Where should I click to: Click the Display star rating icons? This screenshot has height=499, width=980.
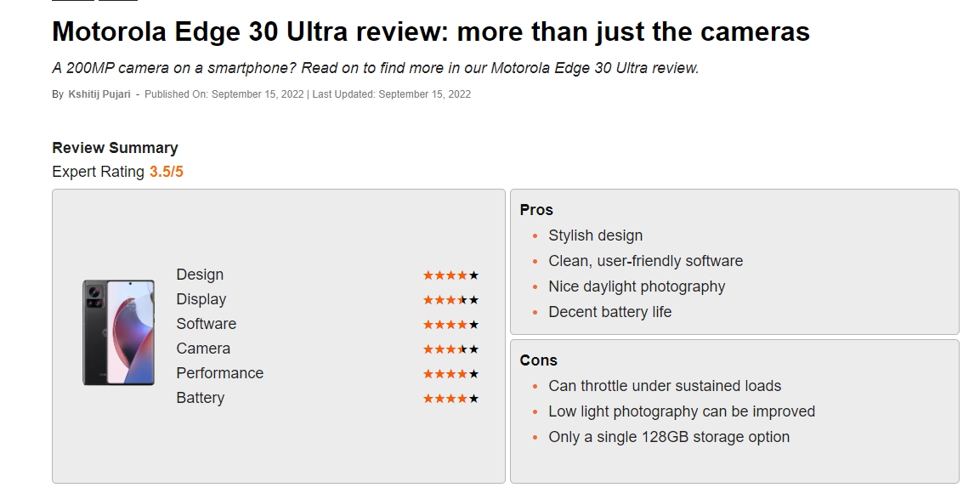(450, 300)
